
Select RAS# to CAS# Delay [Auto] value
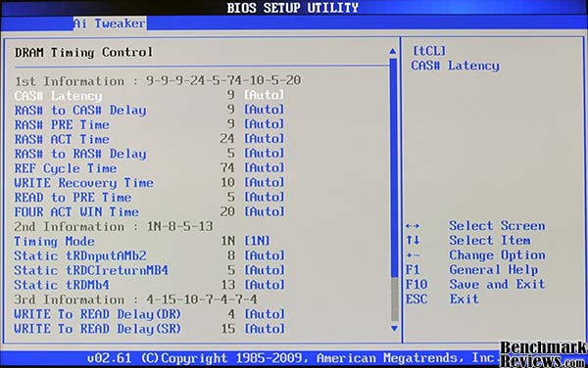(264, 110)
